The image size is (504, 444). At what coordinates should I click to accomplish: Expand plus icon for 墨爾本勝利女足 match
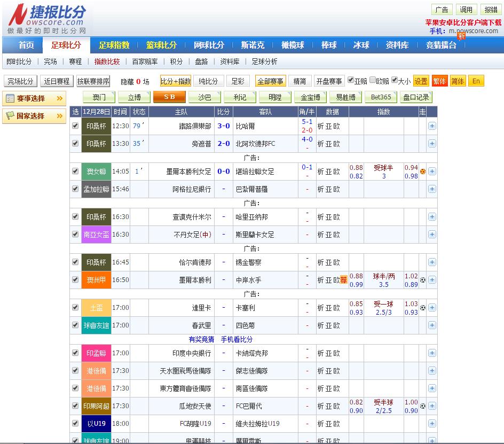(432, 171)
